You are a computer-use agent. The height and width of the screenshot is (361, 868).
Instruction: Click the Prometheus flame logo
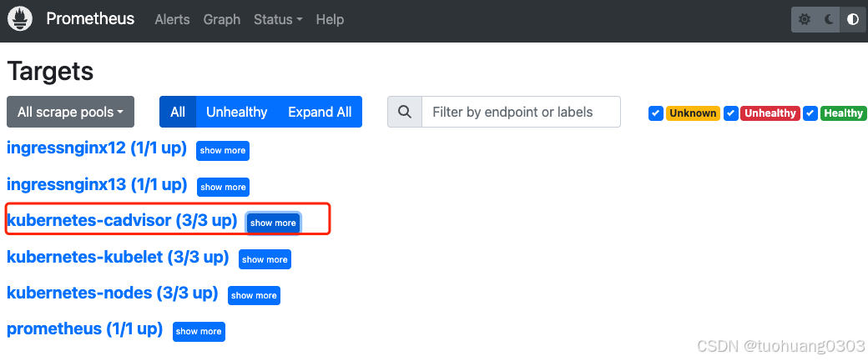coord(19,19)
